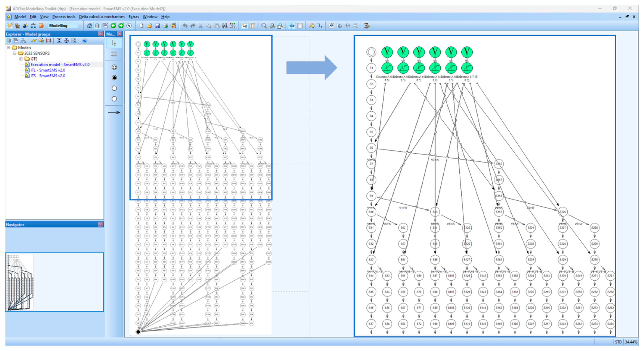Open ITL - SmartEMS v2.0 model

click(47, 70)
